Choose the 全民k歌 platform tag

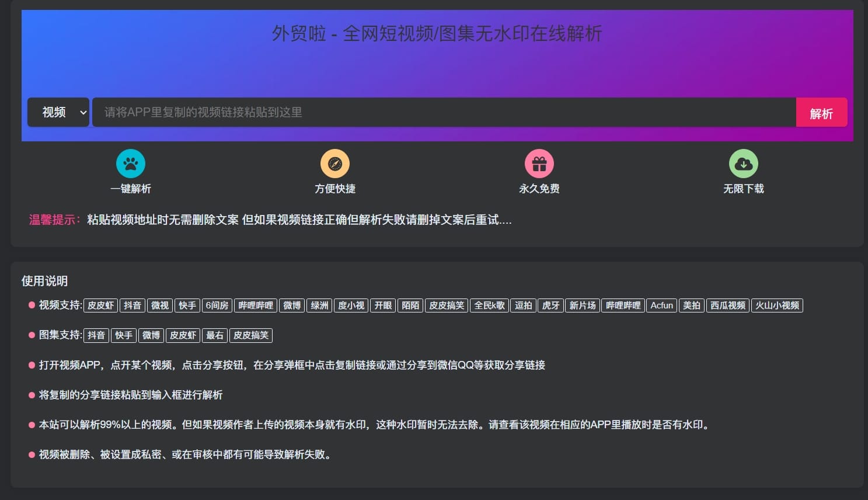[489, 305]
